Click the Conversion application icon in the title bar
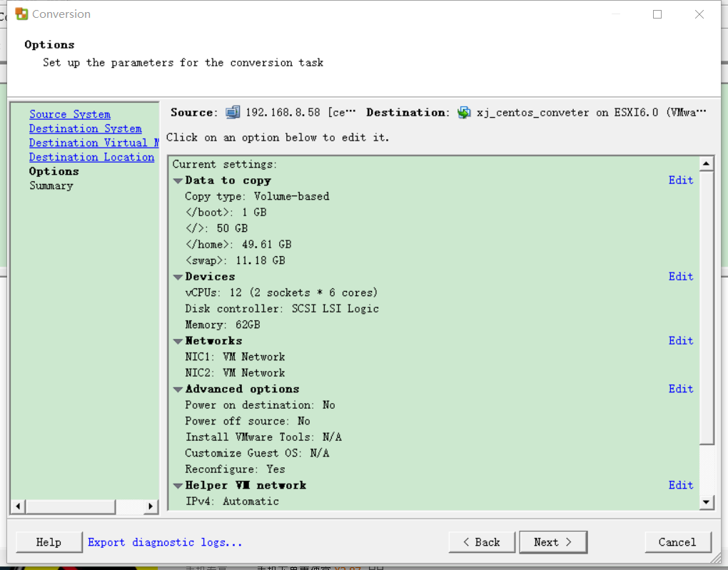Viewport: 728px width, 570px height. pos(20,14)
